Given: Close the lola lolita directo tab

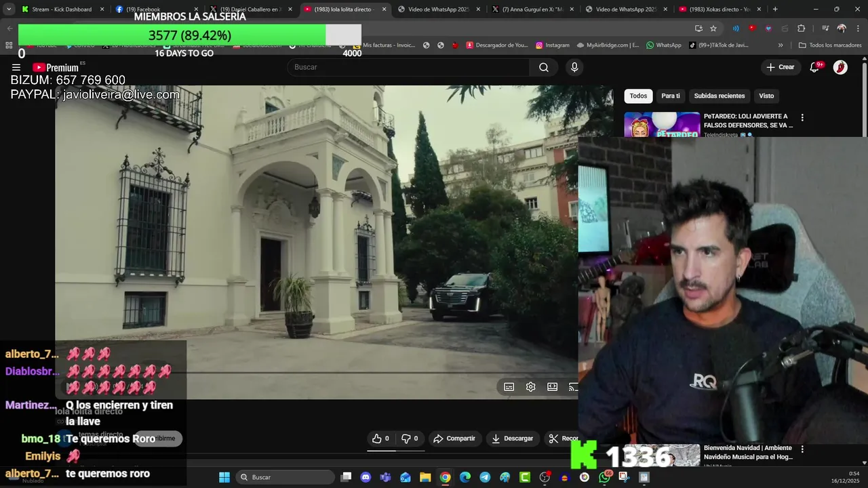Looking at the screenshot, I should pyautogui.click(x=384, y=9).
